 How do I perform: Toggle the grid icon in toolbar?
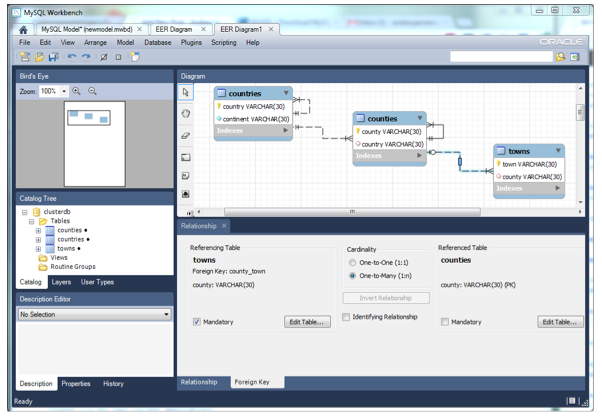coord(104,57)
